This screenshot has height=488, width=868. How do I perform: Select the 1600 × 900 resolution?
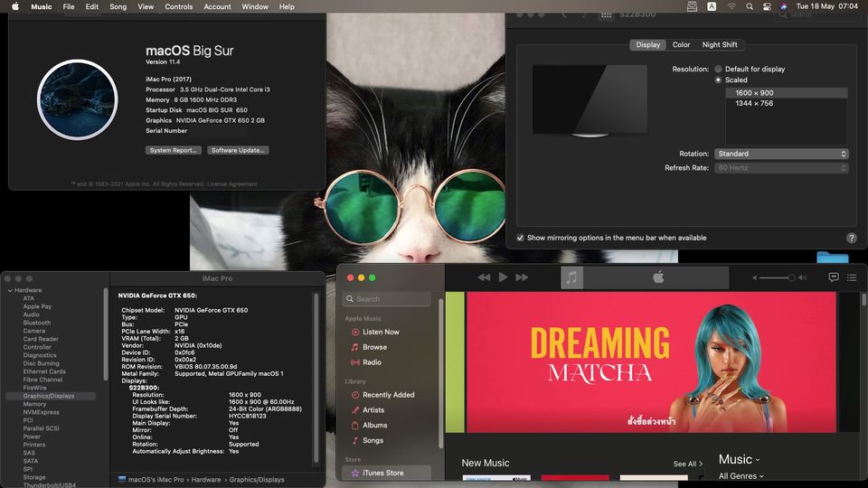tap(787, 93)
